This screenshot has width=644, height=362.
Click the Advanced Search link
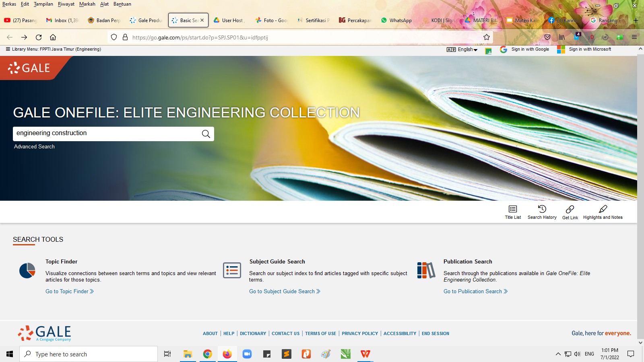34,147
